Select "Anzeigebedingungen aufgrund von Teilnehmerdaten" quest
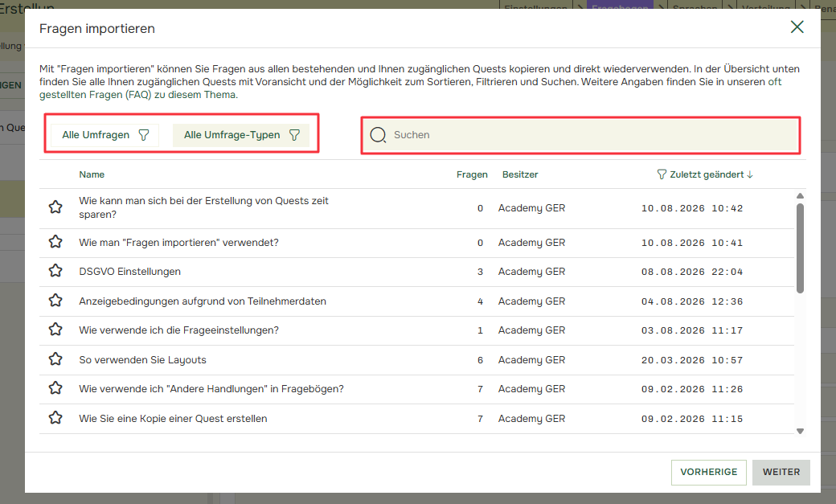 (203, 301)
